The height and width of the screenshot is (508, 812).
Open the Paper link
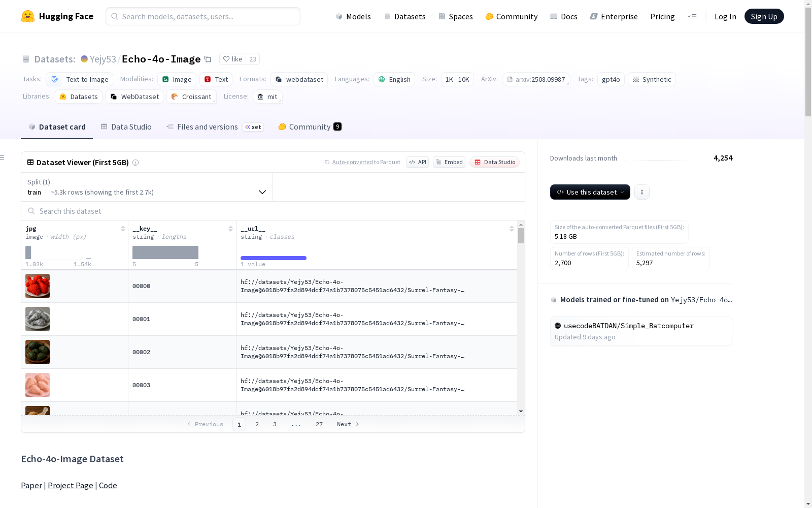31,485
